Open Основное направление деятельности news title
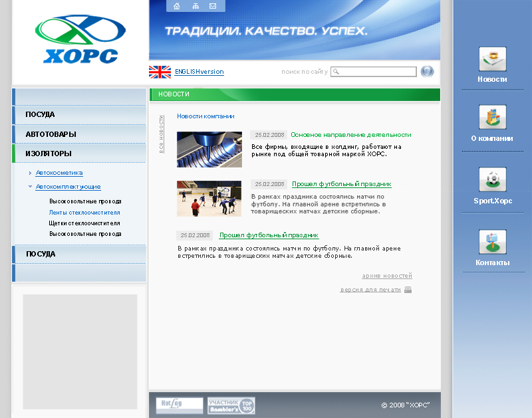 tap(351, 135)
